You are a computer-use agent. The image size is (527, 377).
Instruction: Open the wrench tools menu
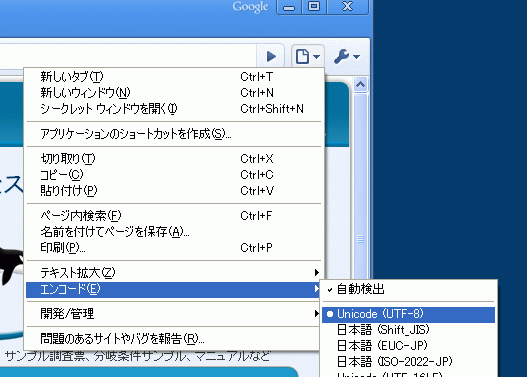click(347, 56)
